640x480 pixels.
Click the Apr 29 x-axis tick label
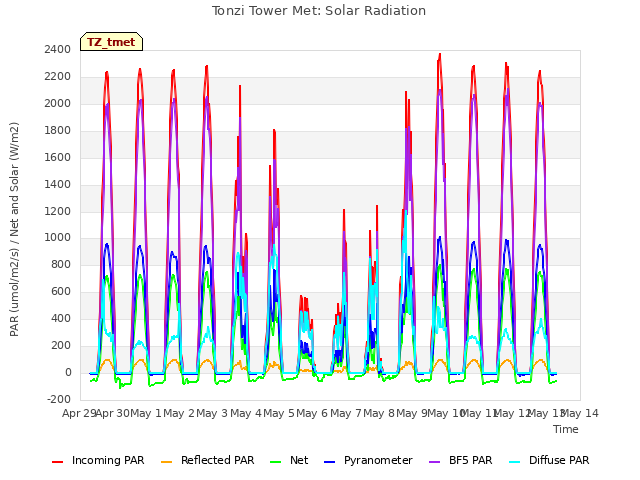pyautogui.click(x=79, y=413)
